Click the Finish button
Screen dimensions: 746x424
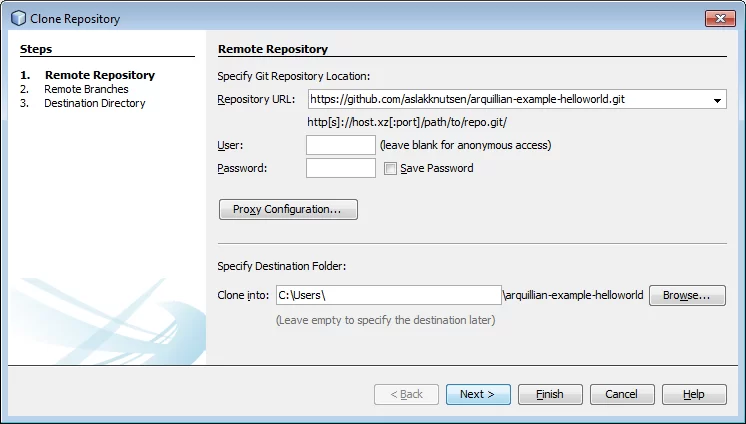coord(550,394)
